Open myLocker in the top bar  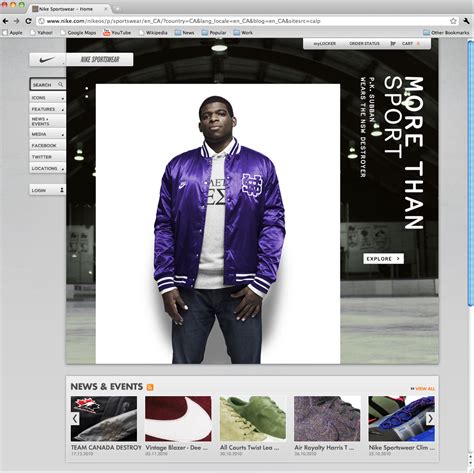(x=324, y=44)
